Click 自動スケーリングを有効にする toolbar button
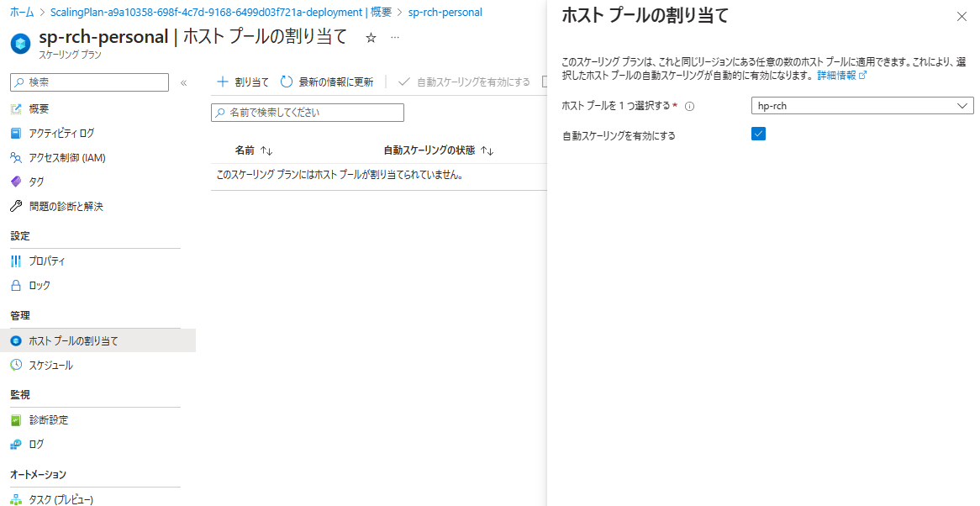Image resolution: width=980 pixels, height=506 pixels. (465, 82)
